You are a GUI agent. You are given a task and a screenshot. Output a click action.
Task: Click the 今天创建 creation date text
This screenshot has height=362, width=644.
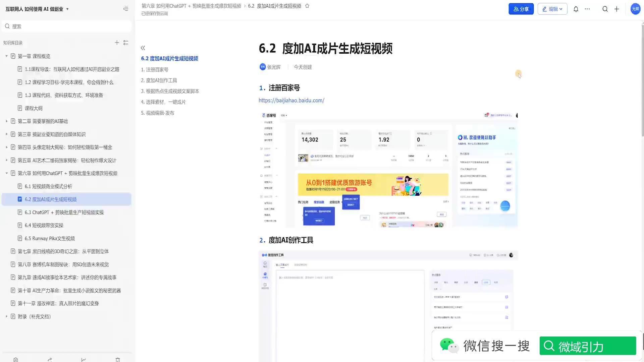click(303, 67)
